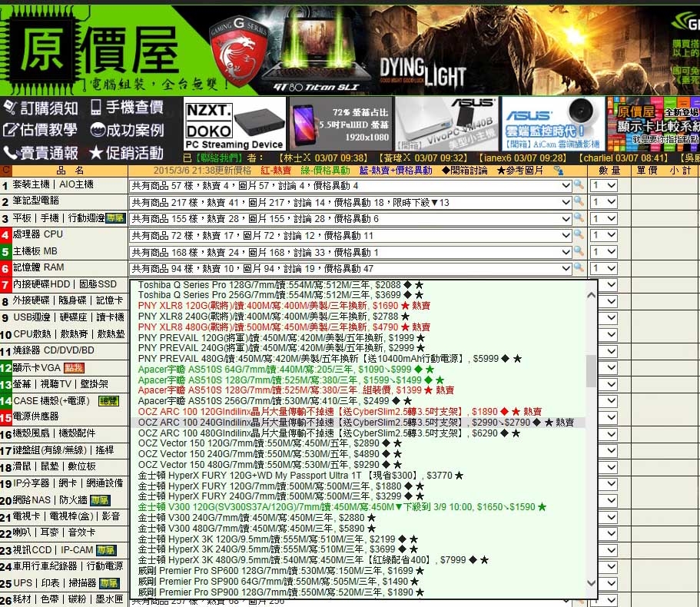Click the magnifier icon for 主機板 MB row
Screen dimensions: 700x607
pyautogui.click(x=579, y=250)
